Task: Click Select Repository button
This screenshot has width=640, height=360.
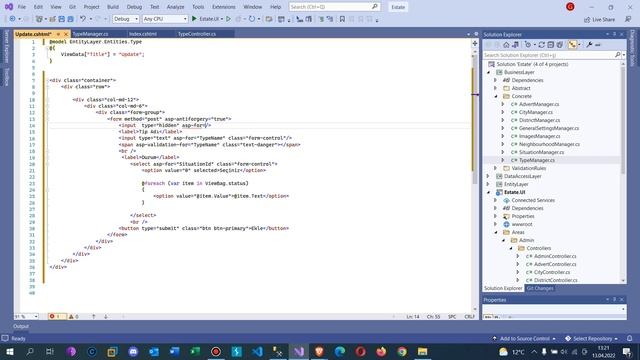Action: 591,338
